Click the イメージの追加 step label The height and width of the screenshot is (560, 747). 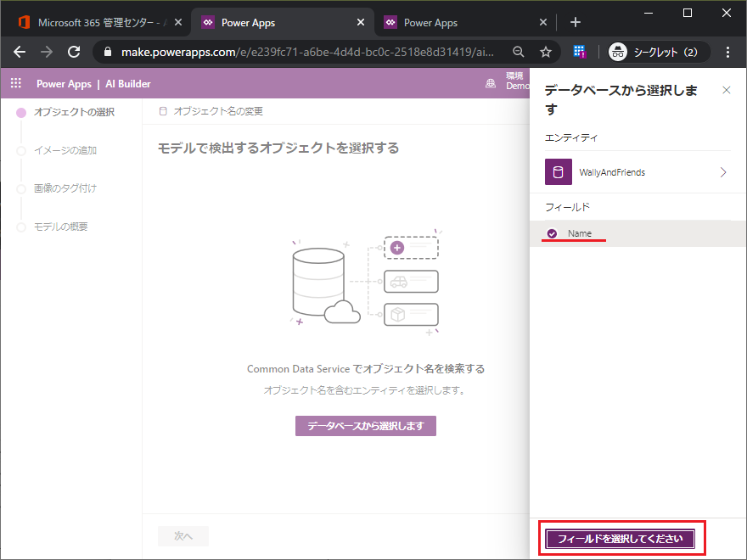65,150
